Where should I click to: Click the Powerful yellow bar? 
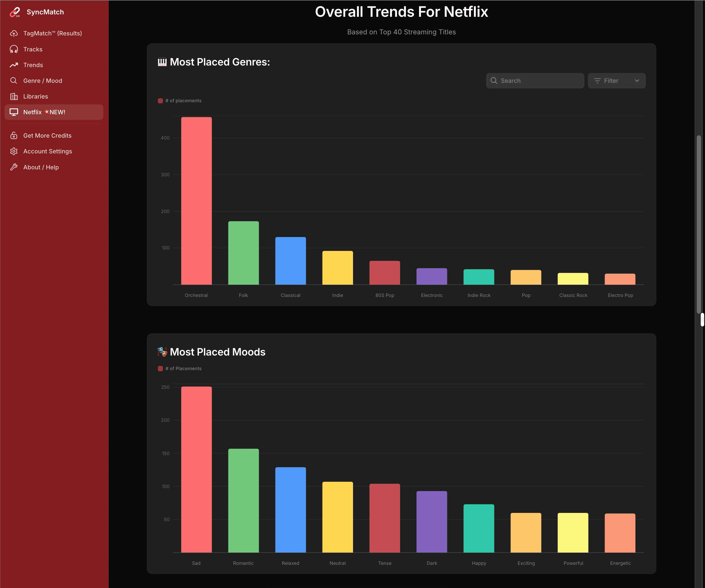(573, 533)
